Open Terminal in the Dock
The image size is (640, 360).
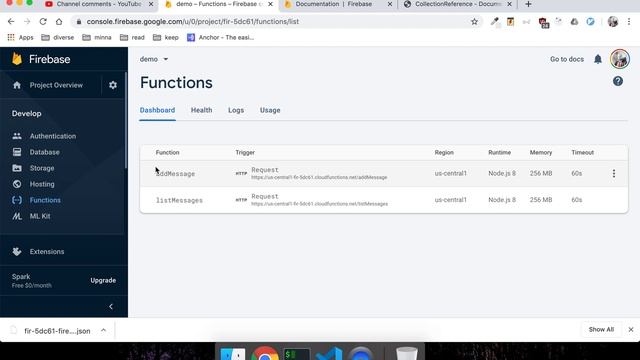297,354
